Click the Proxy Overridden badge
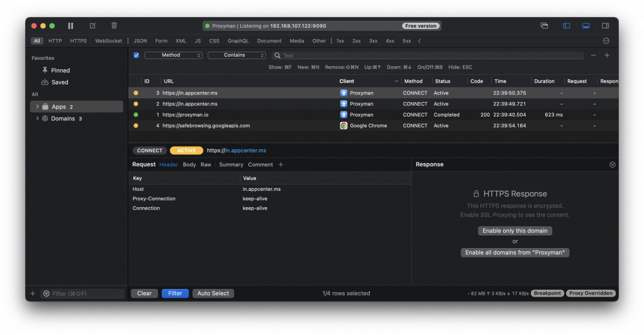 pyautogui.click(x=591, y=293)
